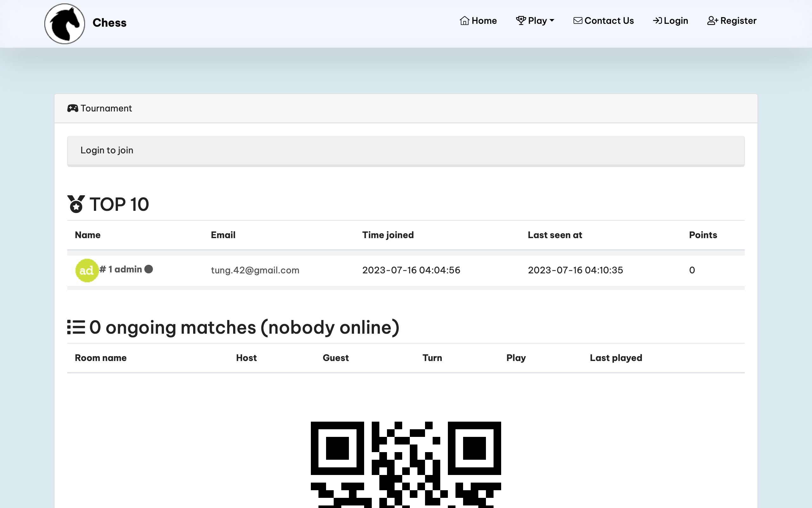Screen dimensions: 812x508
Task: Click the Last seen at column header
Action: 555,235
